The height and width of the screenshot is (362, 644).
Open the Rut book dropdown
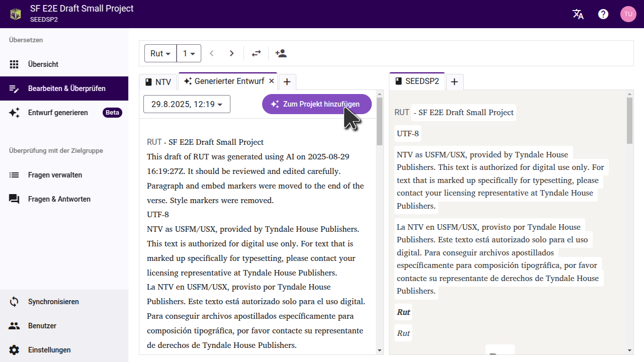[x=160, y=53]
